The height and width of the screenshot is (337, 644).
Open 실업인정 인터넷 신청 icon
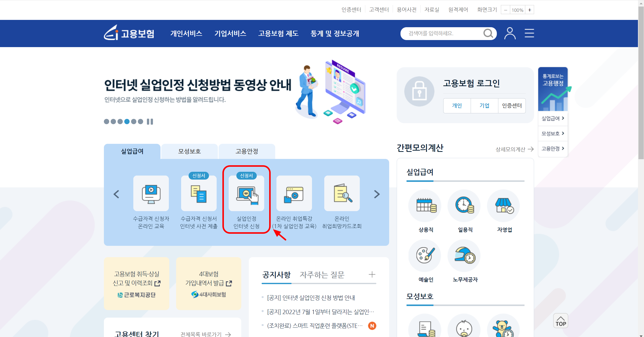click(246, 193)
